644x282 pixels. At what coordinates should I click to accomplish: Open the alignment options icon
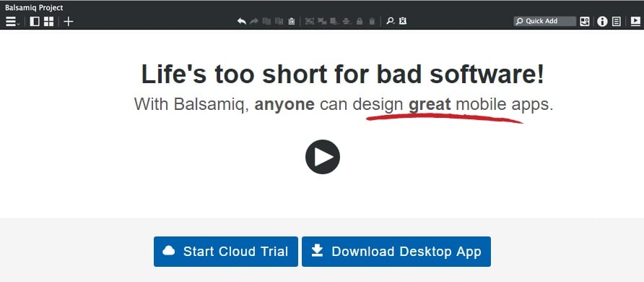coord(347,22)
